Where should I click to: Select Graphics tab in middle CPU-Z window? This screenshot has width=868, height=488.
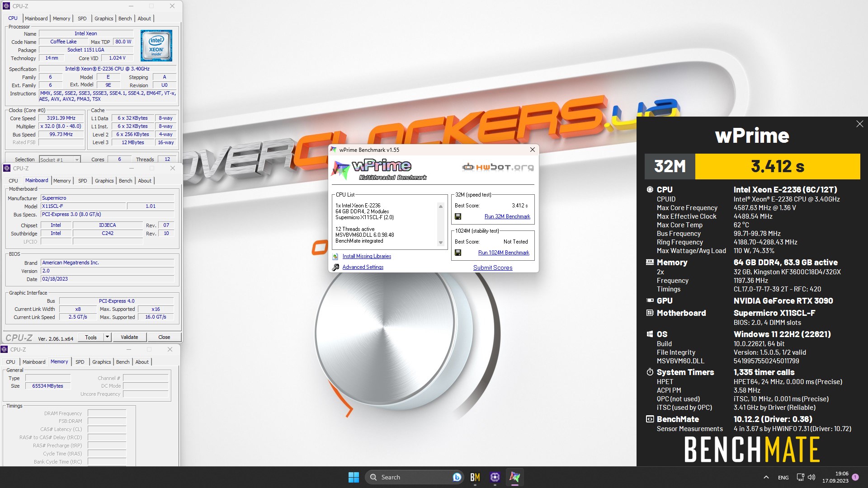pyautogui.click(x=104, y=181)
